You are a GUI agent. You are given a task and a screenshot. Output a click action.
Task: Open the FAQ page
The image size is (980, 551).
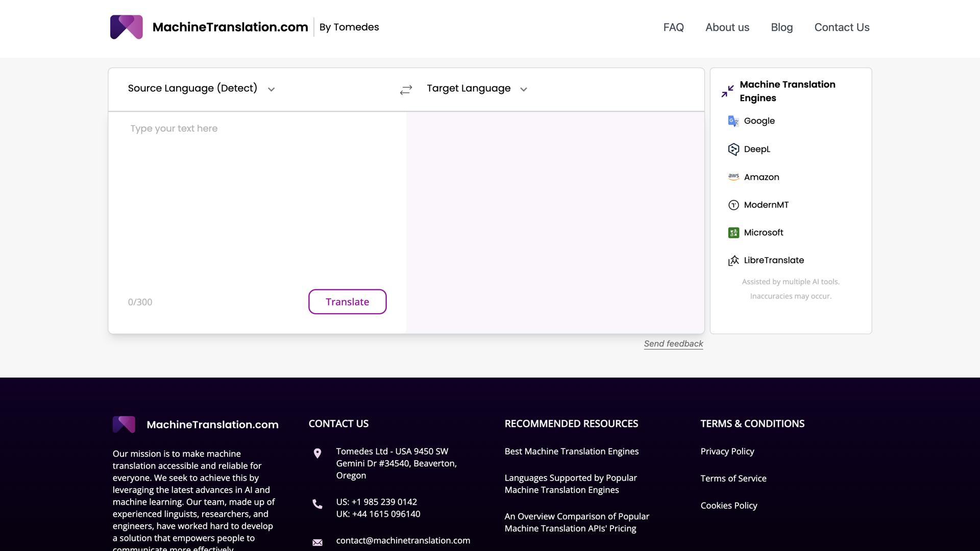[673, 27]
